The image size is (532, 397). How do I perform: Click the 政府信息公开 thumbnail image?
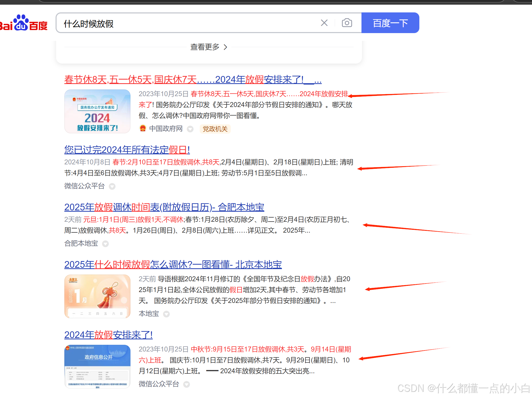point(97,367)
